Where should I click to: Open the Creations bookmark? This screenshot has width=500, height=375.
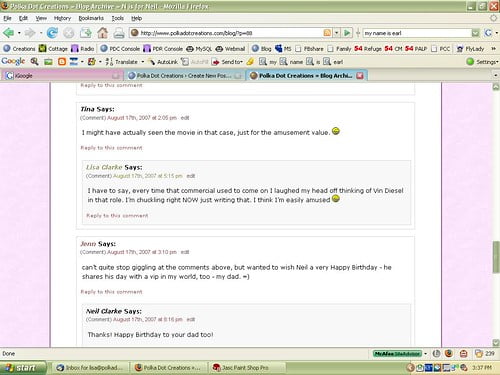[x=19, y=49]
